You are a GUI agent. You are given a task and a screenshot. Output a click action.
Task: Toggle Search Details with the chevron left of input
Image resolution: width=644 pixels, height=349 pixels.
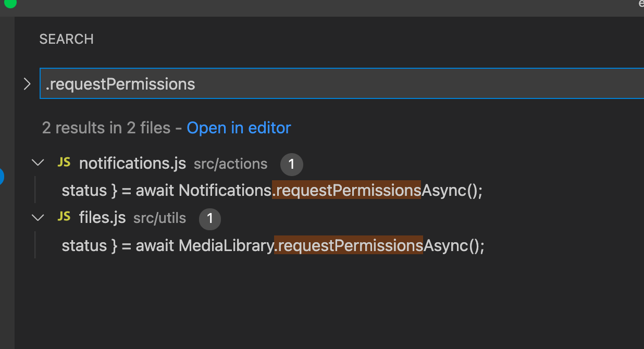27,83
